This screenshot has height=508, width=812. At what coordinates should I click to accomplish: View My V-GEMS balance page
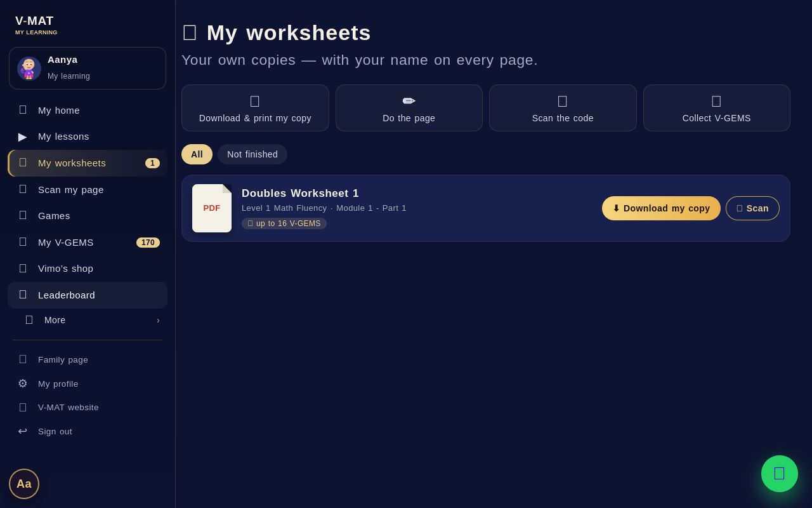pos(88,243)
